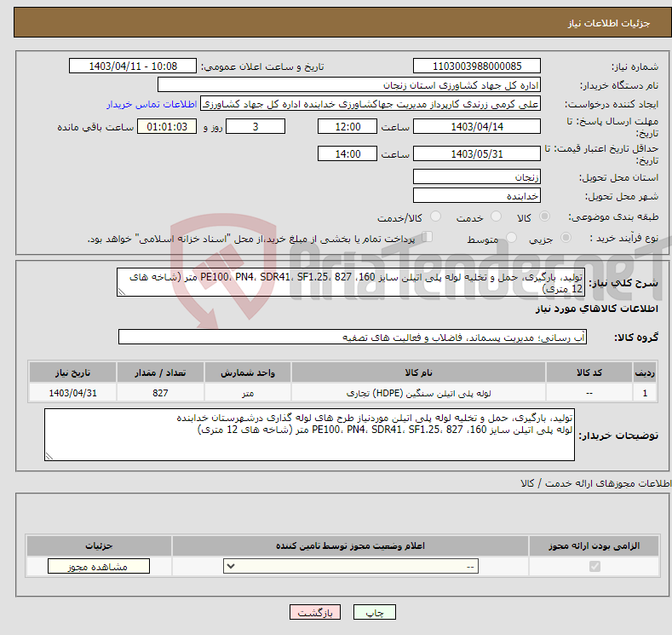The height and width of the screenshot is (635, 672).
Task: Click the تعداد / مقدار column header
Action: pyautogui.click(x=160, y=372)
